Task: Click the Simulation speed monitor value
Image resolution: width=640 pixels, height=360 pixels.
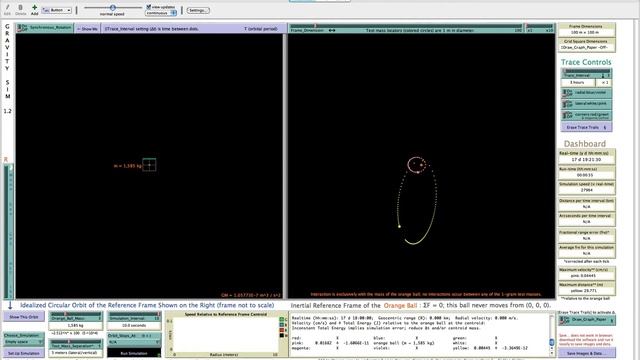Action: (586, 190)
